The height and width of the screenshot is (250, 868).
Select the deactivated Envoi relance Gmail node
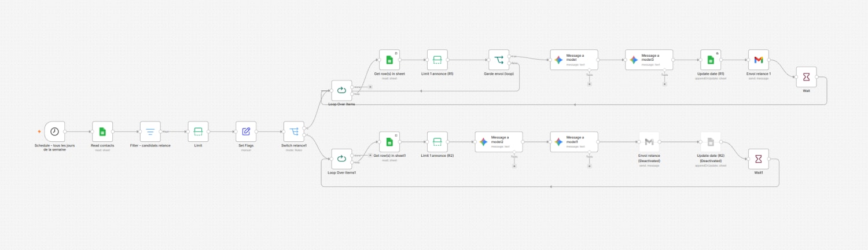649,142
